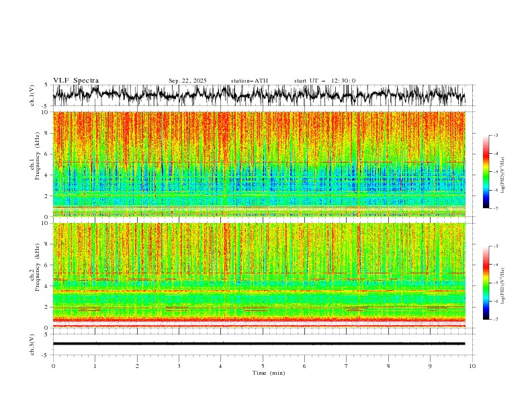Click the ch.2 spectrogram color scale bar

click(486, 283)
